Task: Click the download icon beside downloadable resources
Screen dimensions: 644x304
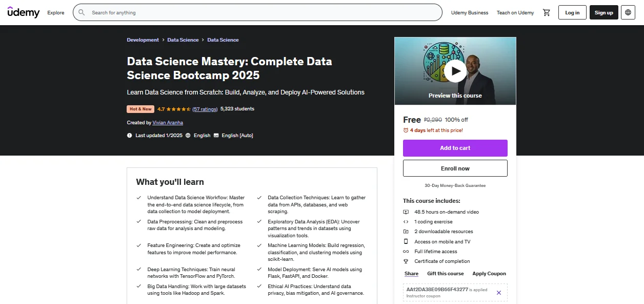Action: 406,232
